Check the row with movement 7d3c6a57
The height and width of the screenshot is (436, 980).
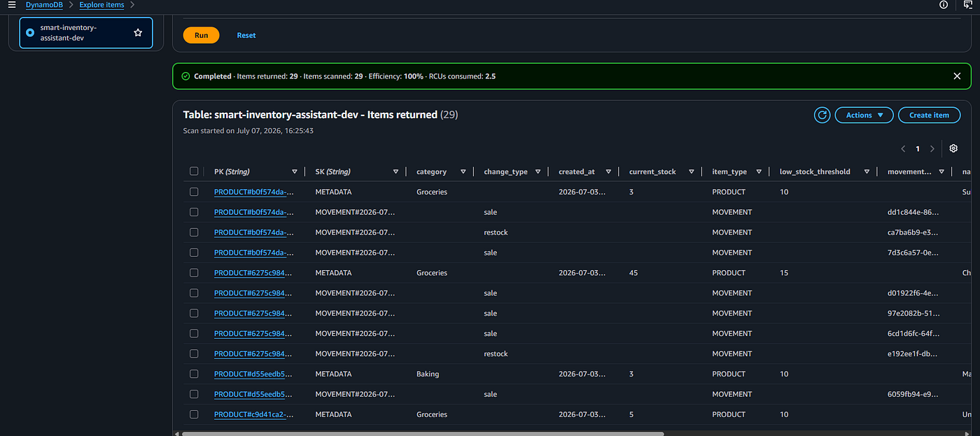[194, 253]
